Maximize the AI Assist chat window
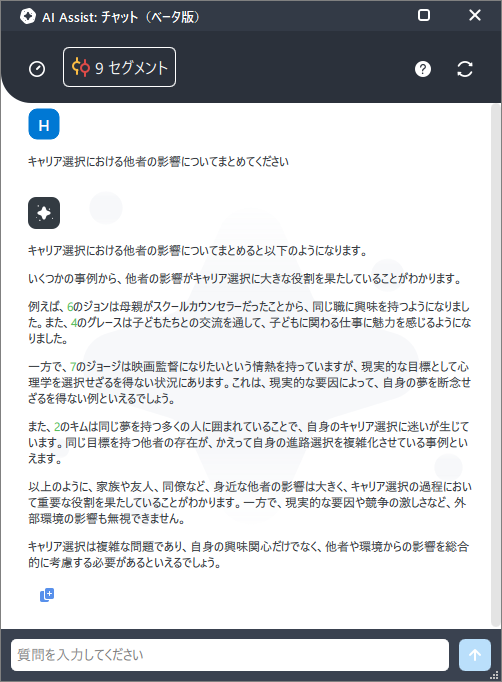 (x=424, y=15)
